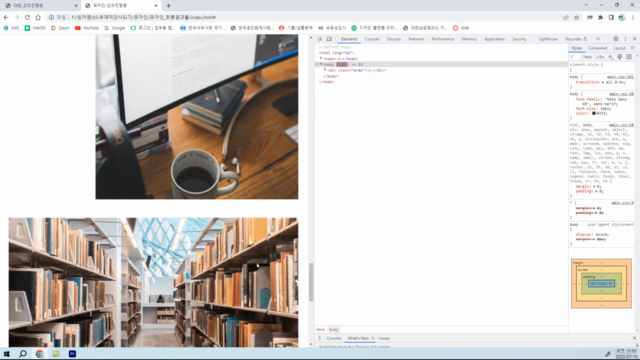
Task: Show more DevTools tabs chevron
Action: pyautogui.click(x=598, y=39)
